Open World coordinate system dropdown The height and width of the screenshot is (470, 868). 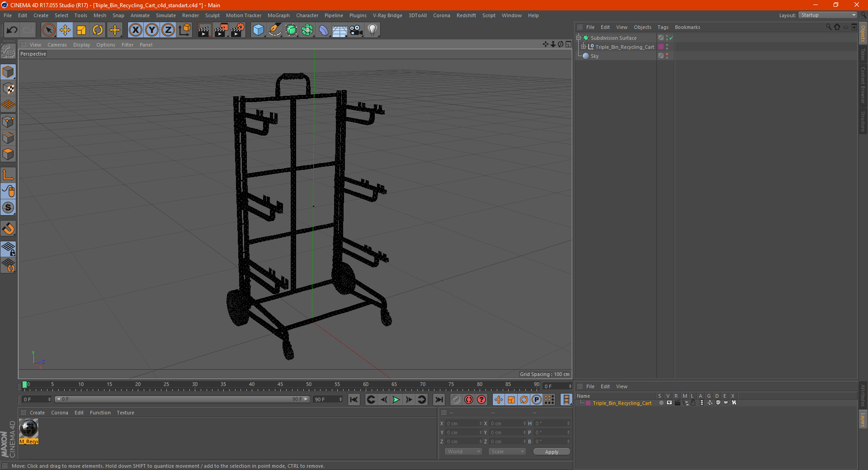pyautogui.click(x=464, y=451)
